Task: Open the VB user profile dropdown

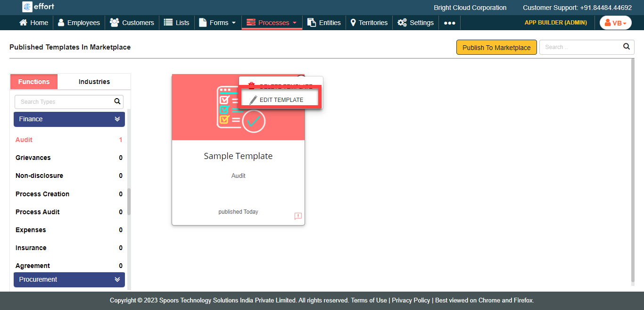Action: [x=615, y=23]
